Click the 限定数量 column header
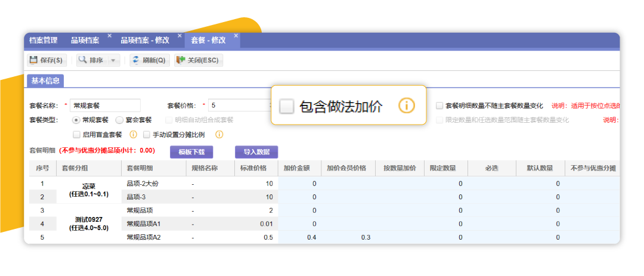The height and width of the screenshot is (276, 644). [445, 168]
